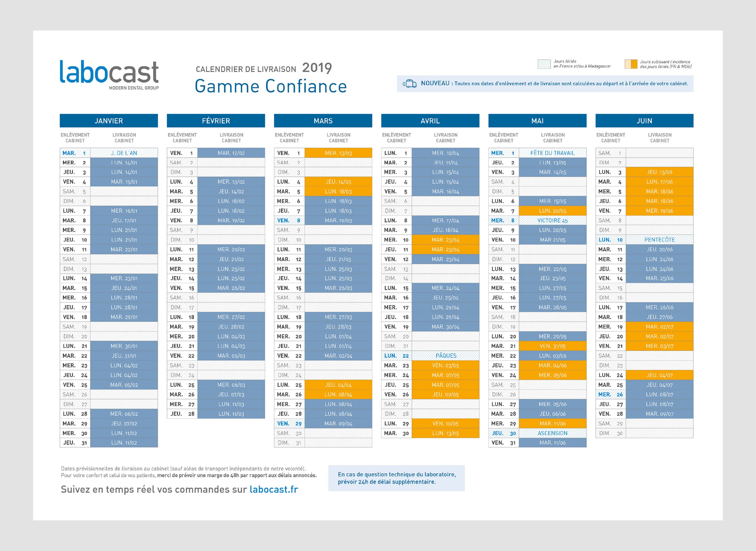Click the hatched 'Jours fériés' legend swatch
The height and width of the screenshot is (551, 756).
coord(544,64)
